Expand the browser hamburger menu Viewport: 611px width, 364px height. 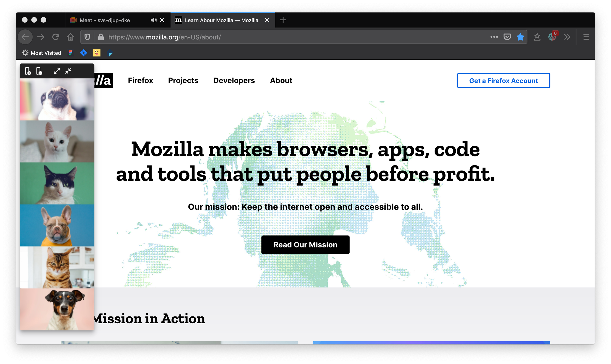586,37
